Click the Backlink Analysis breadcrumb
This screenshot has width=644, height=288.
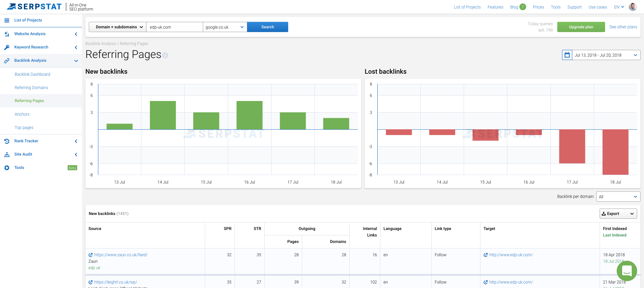point(101,44)
